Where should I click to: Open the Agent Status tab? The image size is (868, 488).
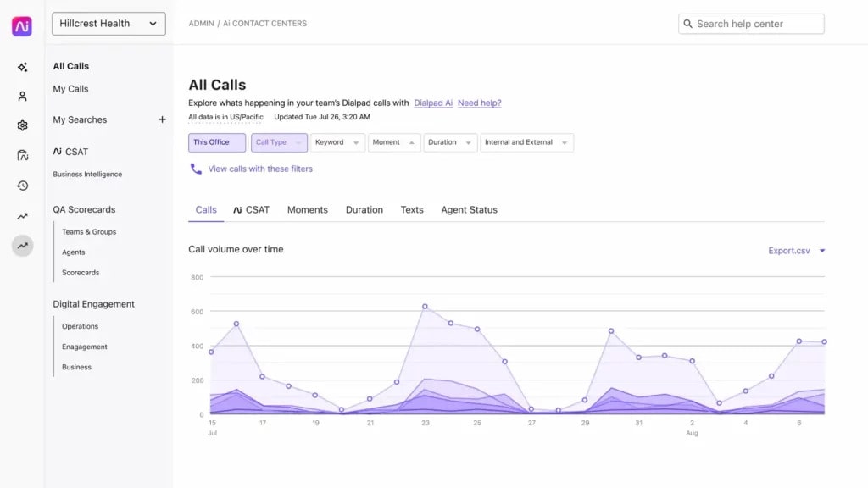coord(469,209)
